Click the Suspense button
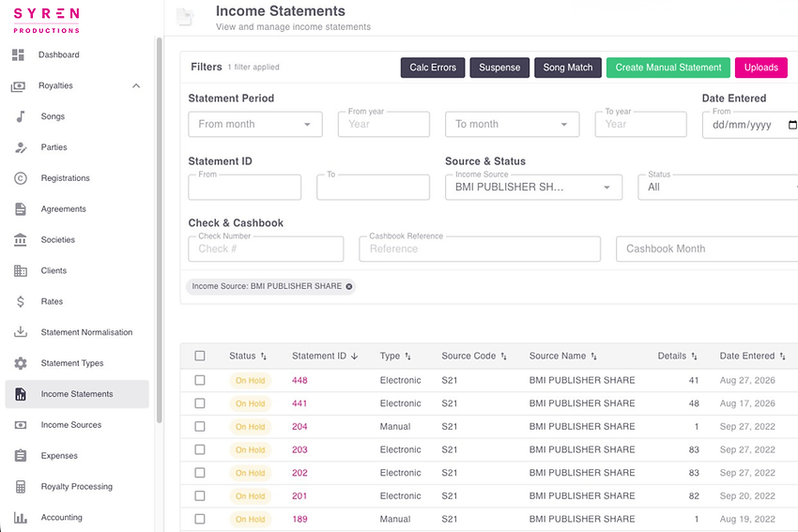The height and width of the screenshot is (532, 798). pos(499,68)
